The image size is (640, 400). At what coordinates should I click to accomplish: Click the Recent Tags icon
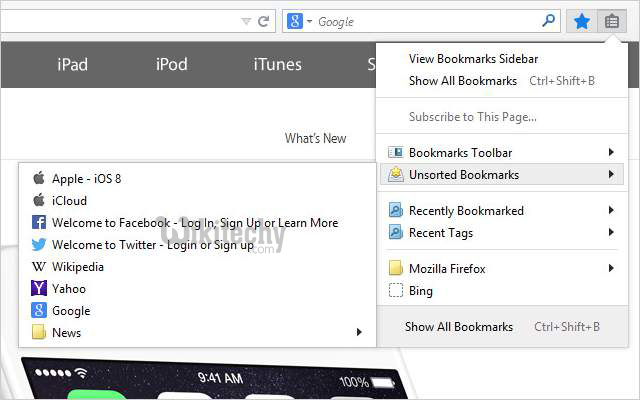(396, 232)
